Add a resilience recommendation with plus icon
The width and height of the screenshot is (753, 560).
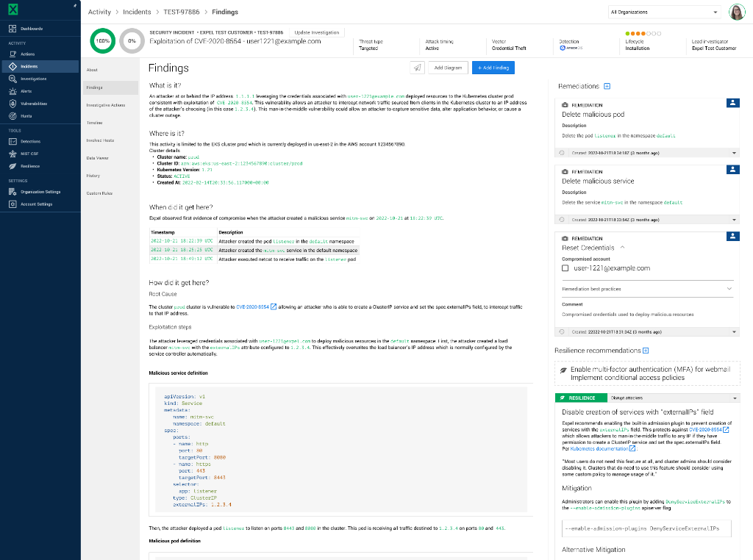coord(646,351)
